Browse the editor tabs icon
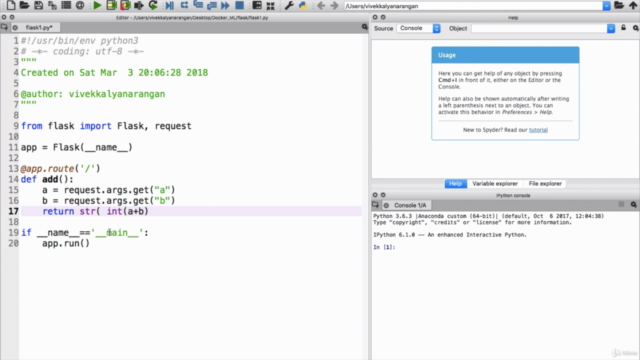 4,27
